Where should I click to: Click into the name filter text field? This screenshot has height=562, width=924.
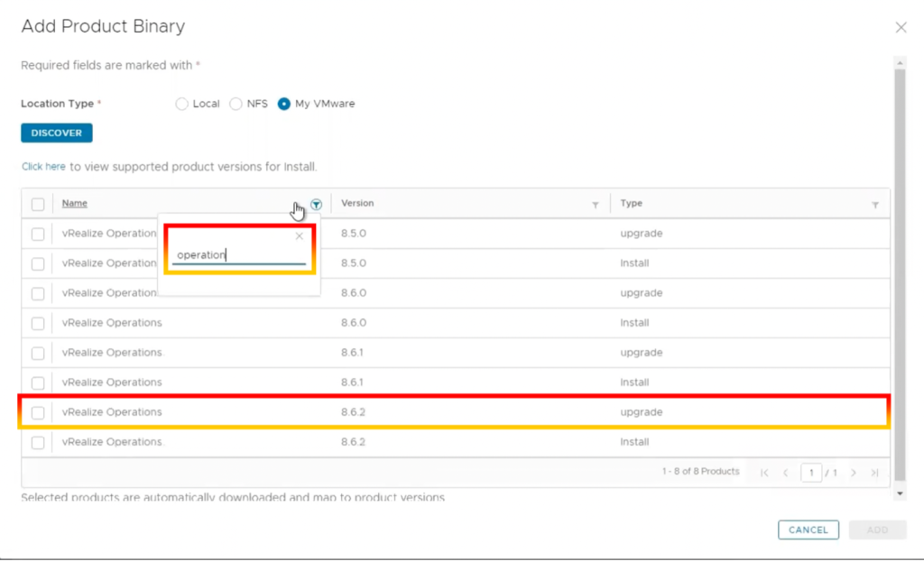[238, 255]
